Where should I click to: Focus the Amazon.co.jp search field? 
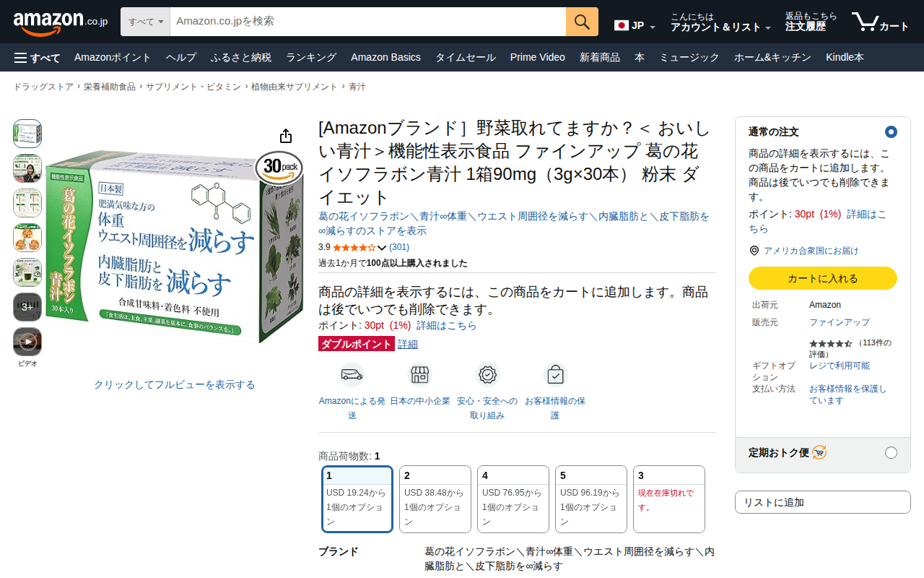tap(368, 22)
